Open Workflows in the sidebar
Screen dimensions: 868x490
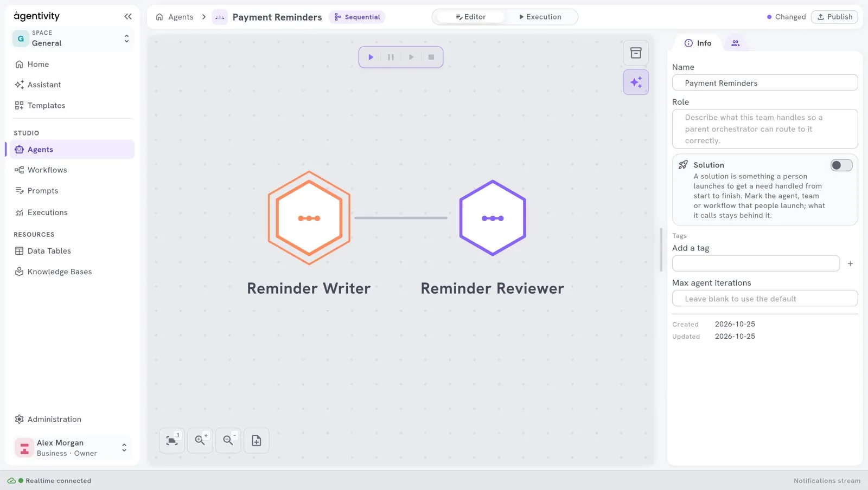pos(72,170)
